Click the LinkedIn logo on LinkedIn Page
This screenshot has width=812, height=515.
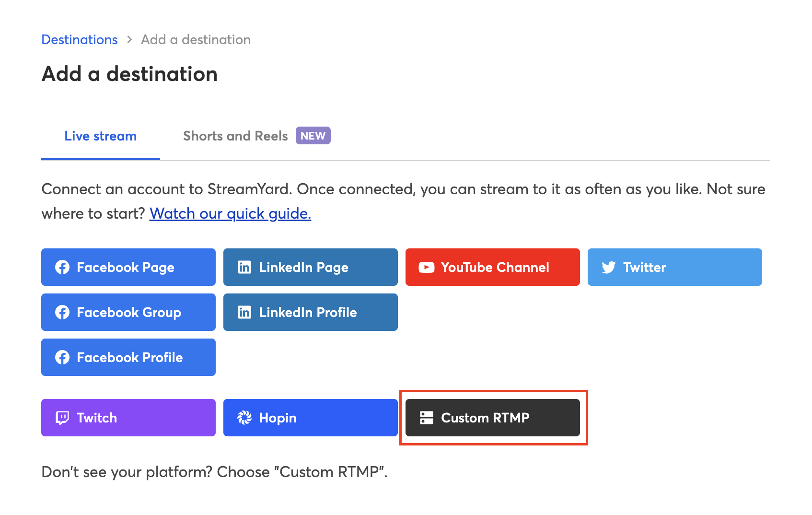pyautogui.click(x=244, y=267)
